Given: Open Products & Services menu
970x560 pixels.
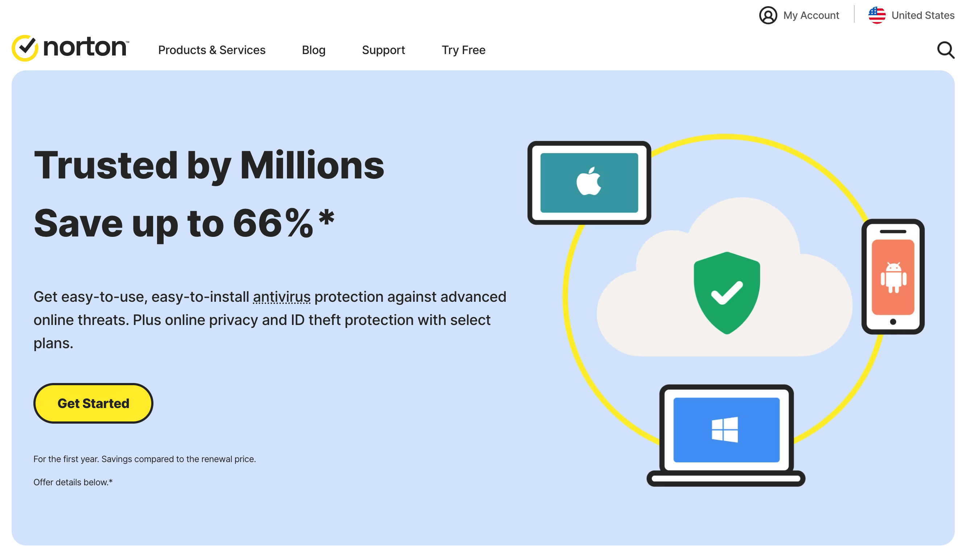Looking at the screenshot, I should pos(212,50).
